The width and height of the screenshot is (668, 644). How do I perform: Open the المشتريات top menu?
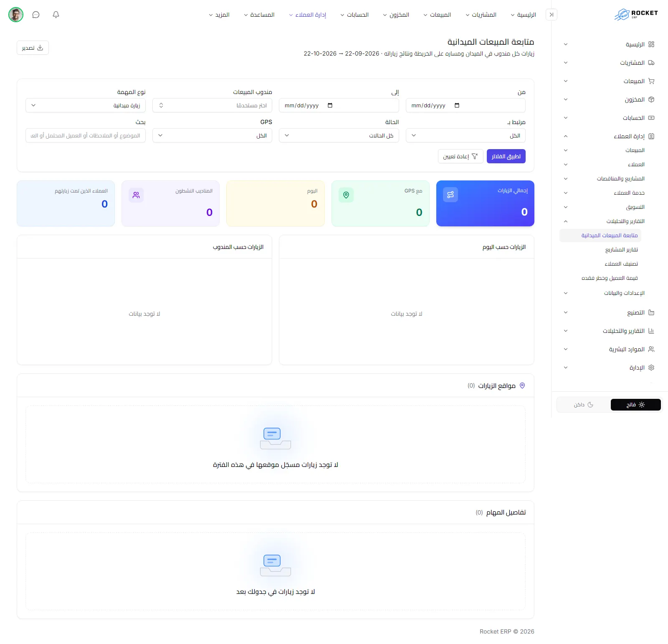481,15
